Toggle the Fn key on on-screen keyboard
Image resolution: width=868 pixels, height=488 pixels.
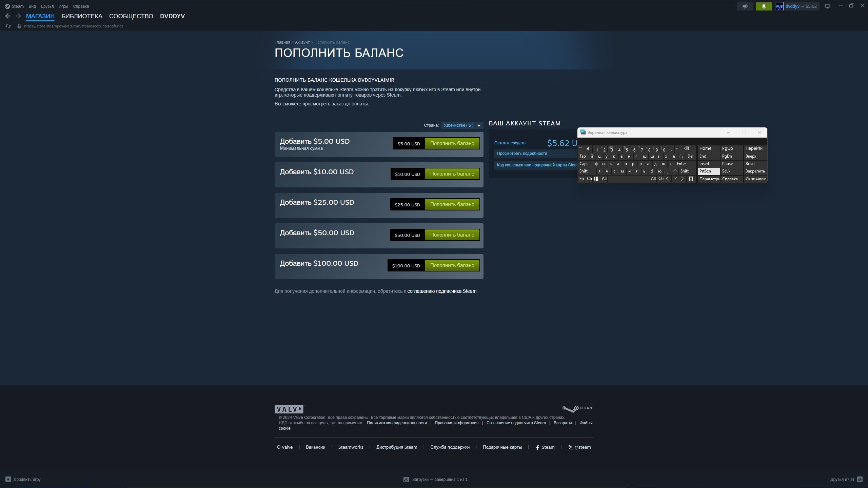click(x=581, y=179)
